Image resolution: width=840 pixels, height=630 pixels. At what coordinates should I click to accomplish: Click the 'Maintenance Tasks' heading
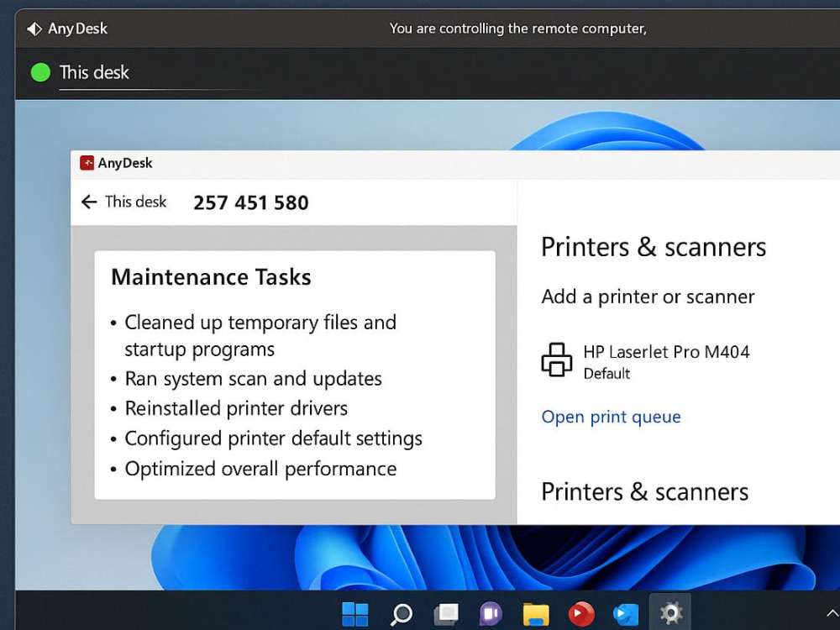pyautogui.click(x=211, y=277)
